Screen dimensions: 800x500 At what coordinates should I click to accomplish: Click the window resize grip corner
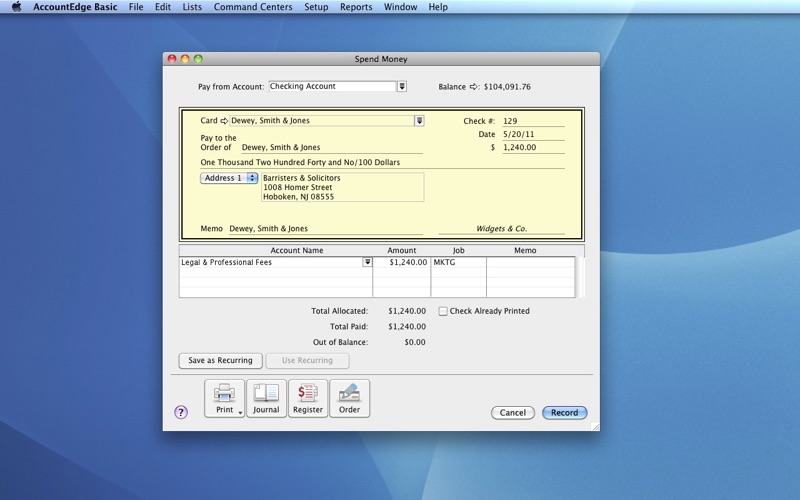coord(595,427)
